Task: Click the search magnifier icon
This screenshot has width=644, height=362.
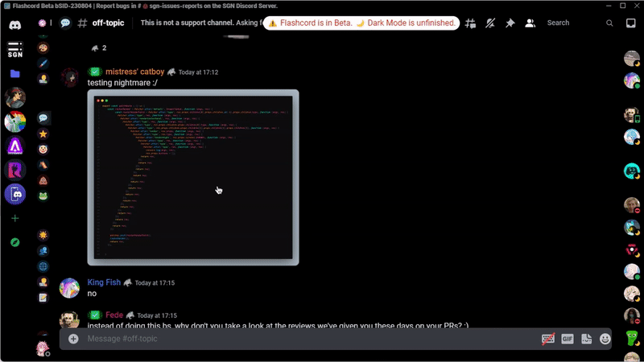Action: click(609, 23)
